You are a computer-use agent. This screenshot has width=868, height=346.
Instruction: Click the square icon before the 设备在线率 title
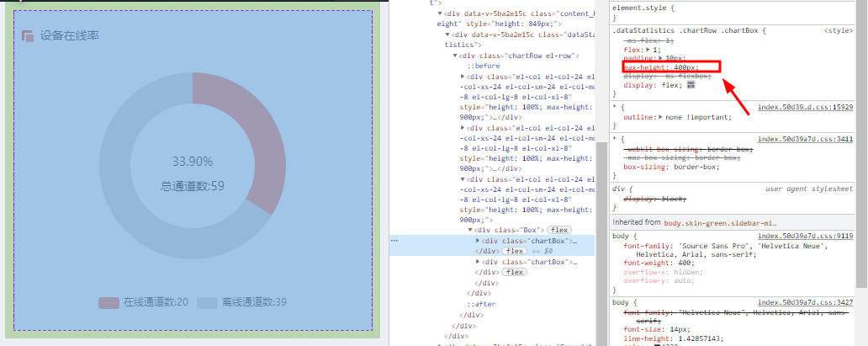(x=28, y=35)
